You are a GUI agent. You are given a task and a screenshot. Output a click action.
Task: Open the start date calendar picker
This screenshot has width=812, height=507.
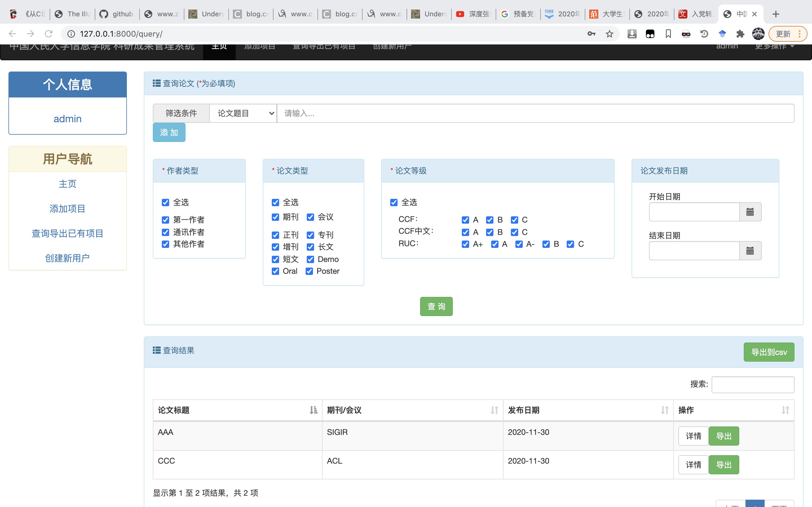pyautogui.click(x=750, y=212)
